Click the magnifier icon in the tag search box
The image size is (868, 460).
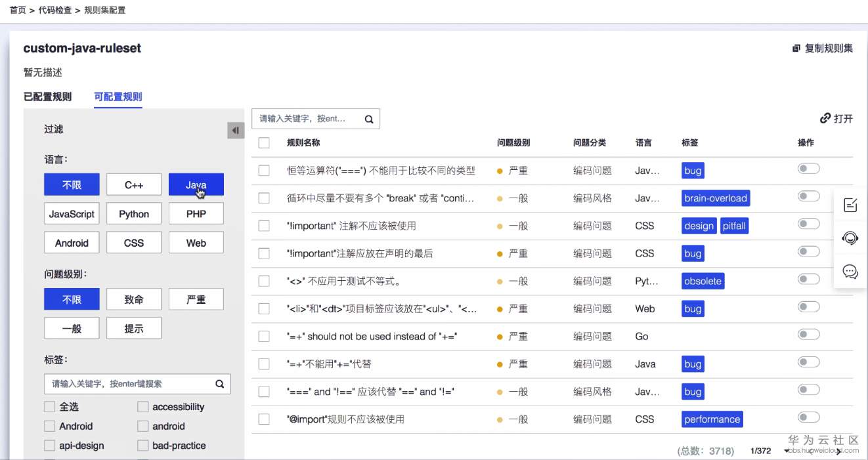220,384
